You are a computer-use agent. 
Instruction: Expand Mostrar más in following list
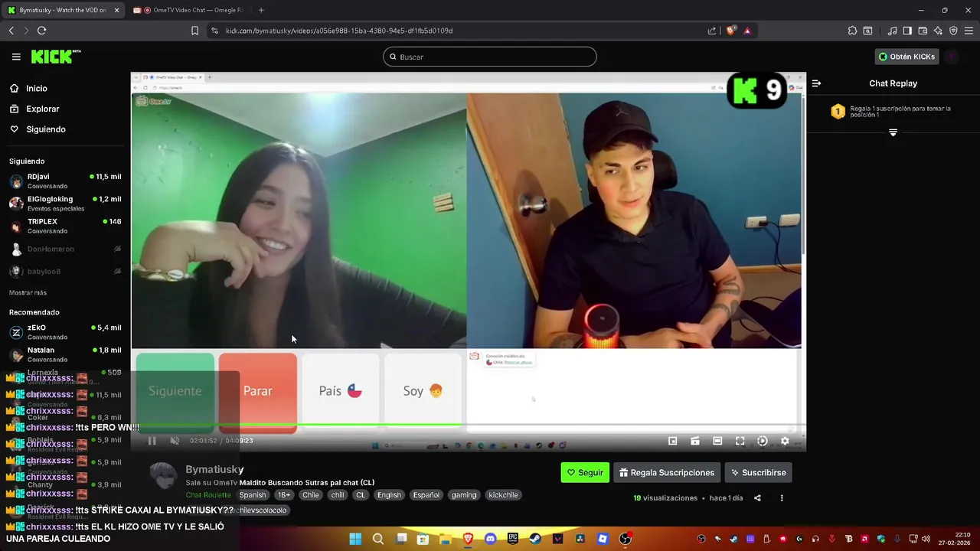pyautogui.click(x=28, y=292)
